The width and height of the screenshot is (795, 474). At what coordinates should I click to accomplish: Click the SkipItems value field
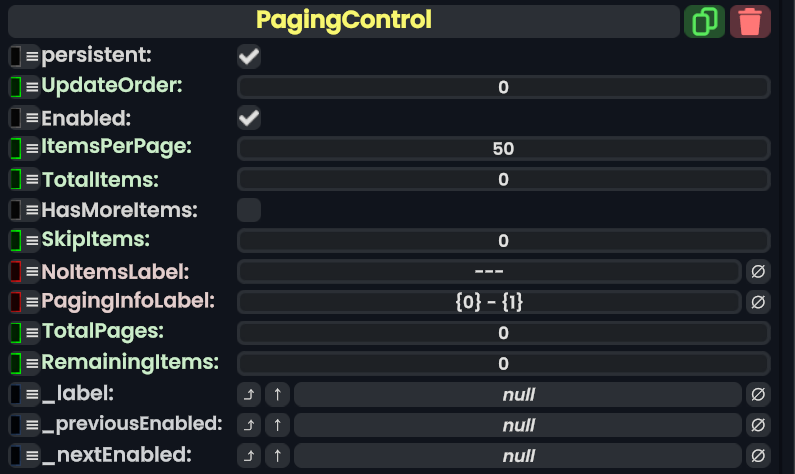503,241
